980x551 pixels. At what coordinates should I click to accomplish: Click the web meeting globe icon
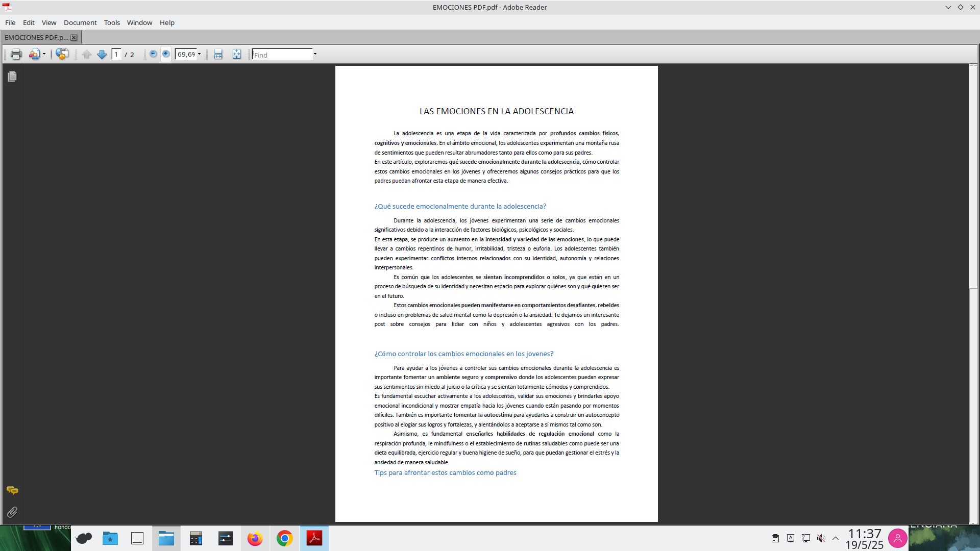coord(62,54)
